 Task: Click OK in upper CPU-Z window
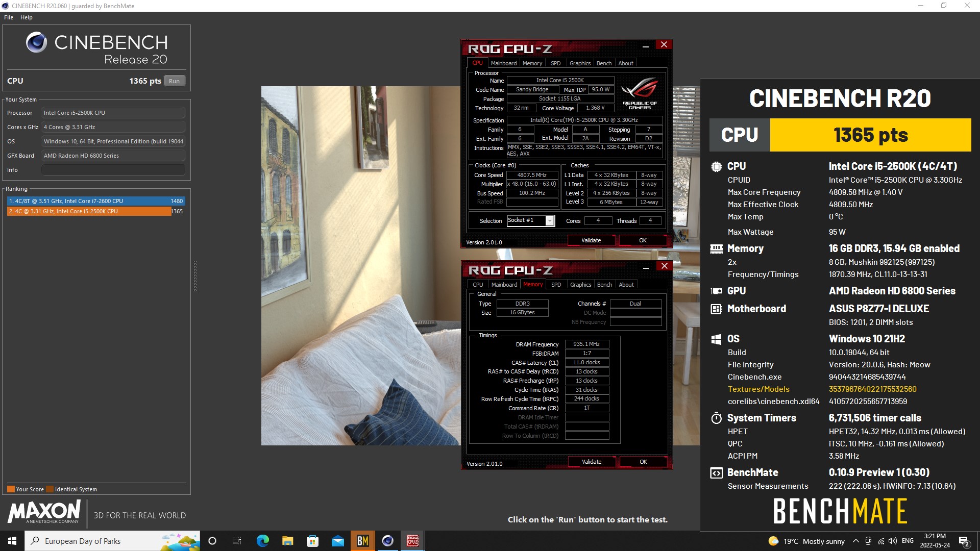643,240
